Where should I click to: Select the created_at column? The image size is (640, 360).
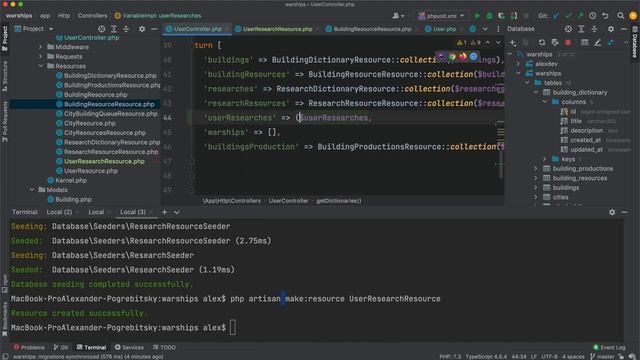tap(586, 140)
